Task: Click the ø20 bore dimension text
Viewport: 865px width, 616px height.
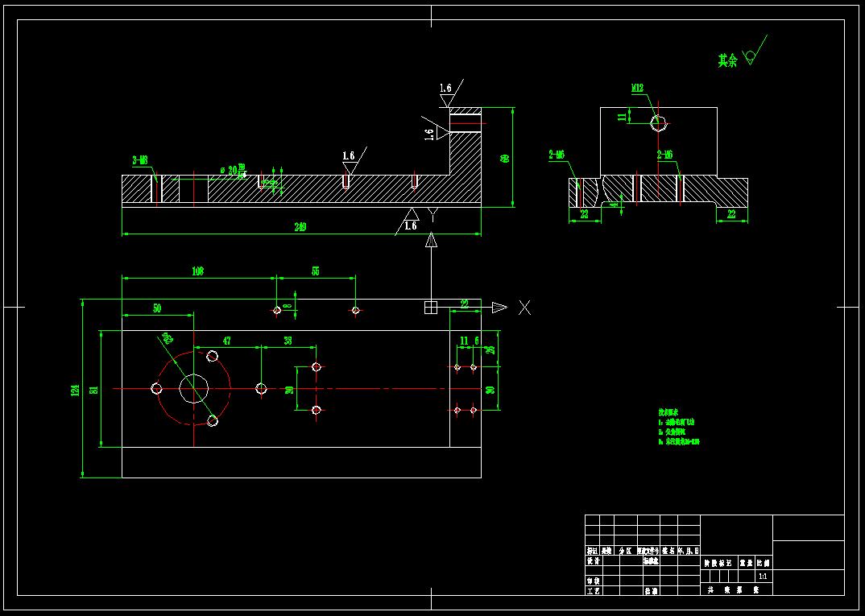Action: (x=233, y=170)
